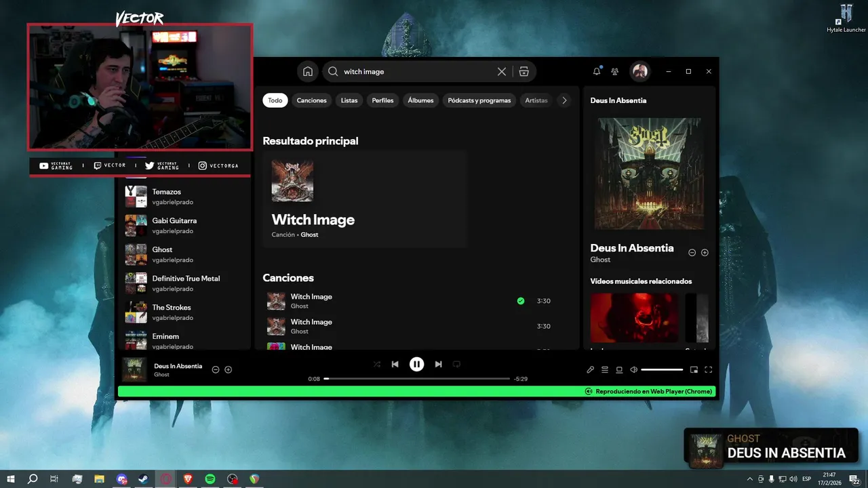Image resolution: width=868 pixels, height=488 pixels.
Task: Select the Todo filter chip
Action: coord(275,100)
